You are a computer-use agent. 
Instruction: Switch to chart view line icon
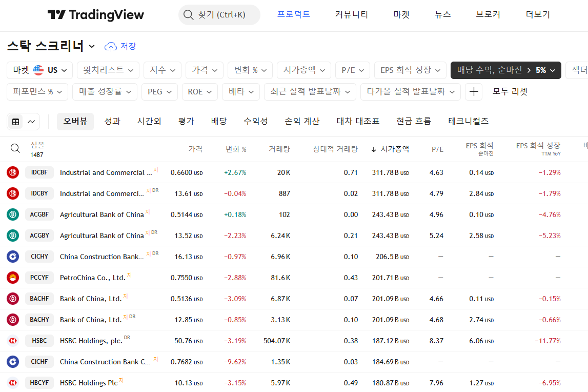[31, 122]
